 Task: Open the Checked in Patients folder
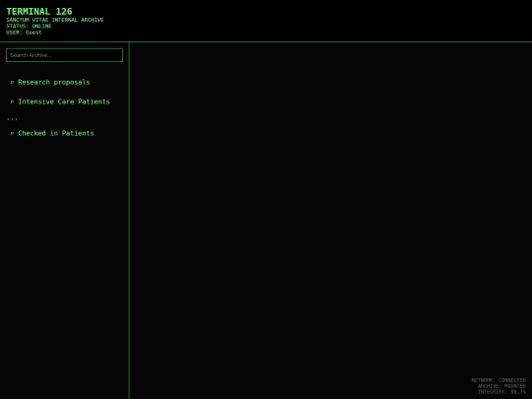click(x=52, y=133)
